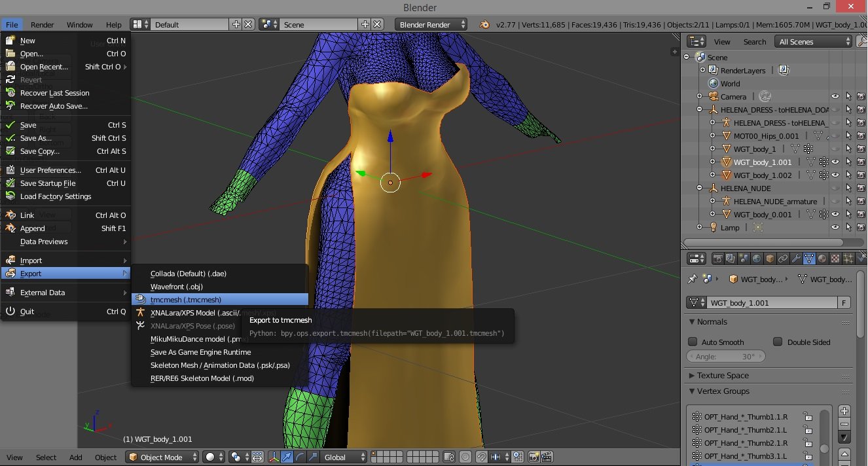The image size is (868, 466).
Task: Click the OpenGL render animation clapper icon
Action: tap(547, 457)
